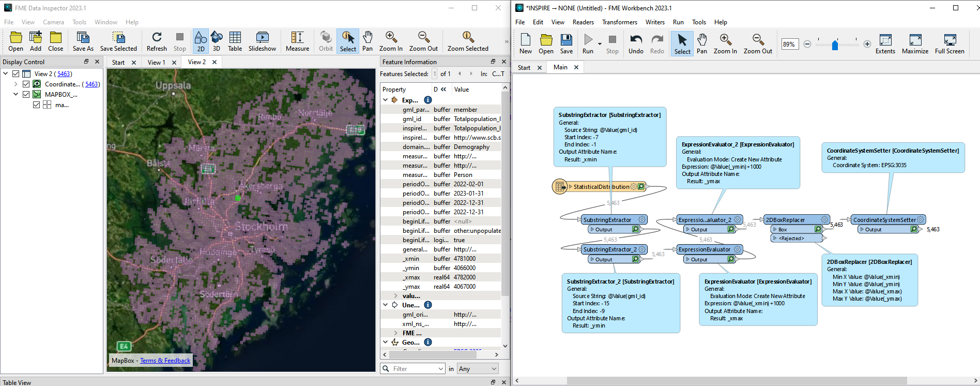Open SubstringExtractor parameters gear icon
This screenshot has height=386, width=980.
(x=641, y=220)
